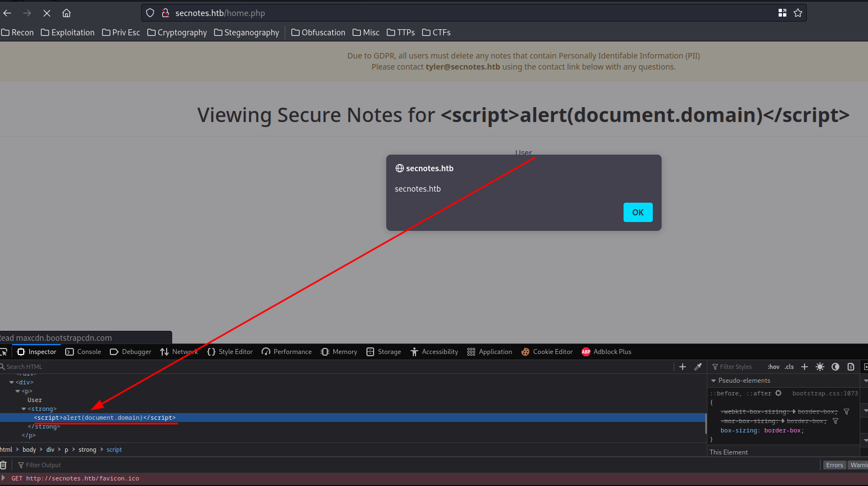This screenshot has width=868, height=486.
Task: Collapse the <strong> node in markup tree
Action: tap(24, 409)
